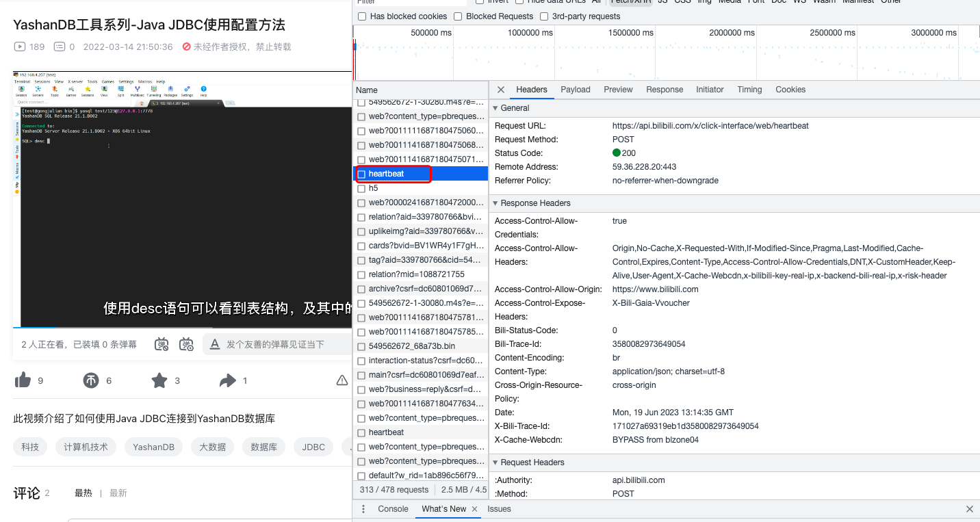Sort comments by 最新
980x522 pixels.
(118, 493)
